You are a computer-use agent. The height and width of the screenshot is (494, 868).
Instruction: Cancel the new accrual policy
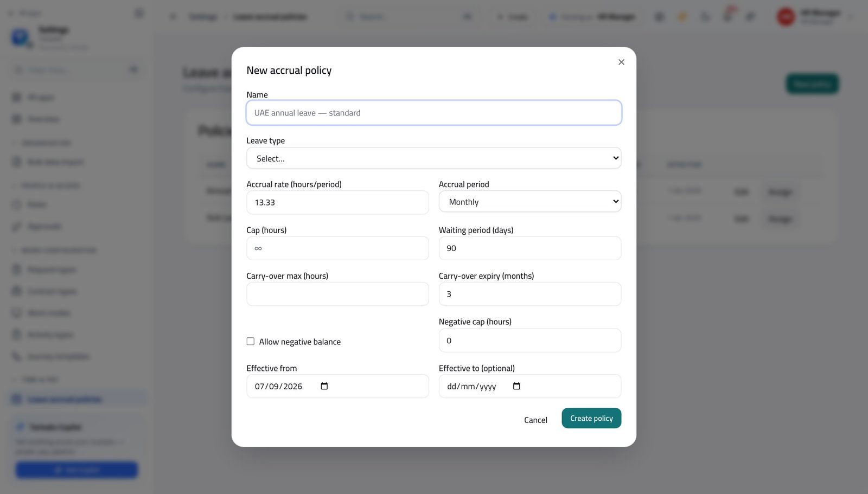(x=535, y=420)
